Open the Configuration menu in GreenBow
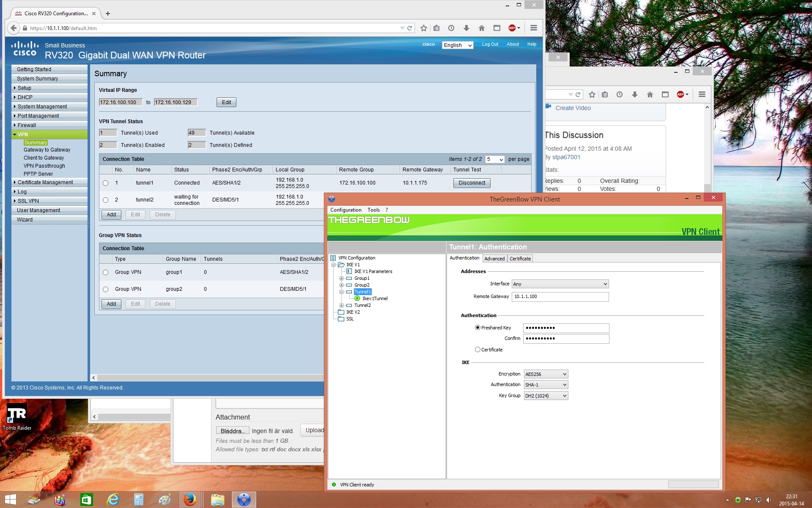Viewport: 812px width, 508px height. click(x=346, y=210)
